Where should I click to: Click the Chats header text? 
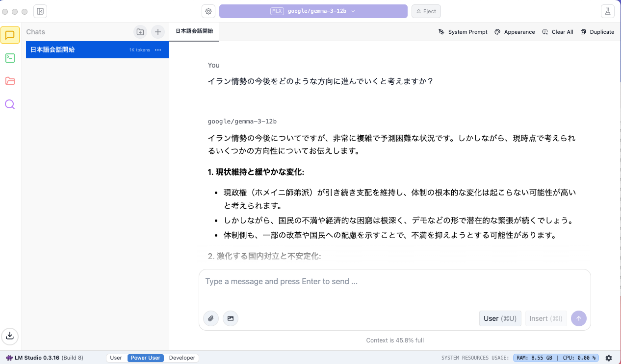[35, 32]
